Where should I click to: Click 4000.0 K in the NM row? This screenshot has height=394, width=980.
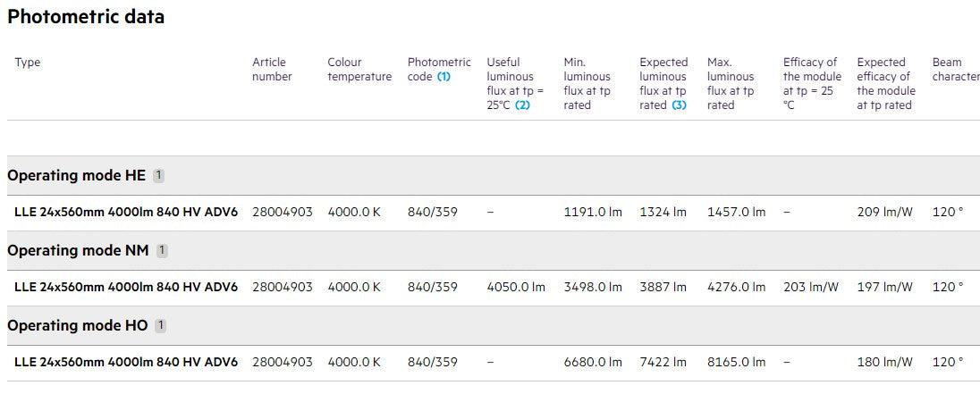pyautogui.click(x=354, y=287)
